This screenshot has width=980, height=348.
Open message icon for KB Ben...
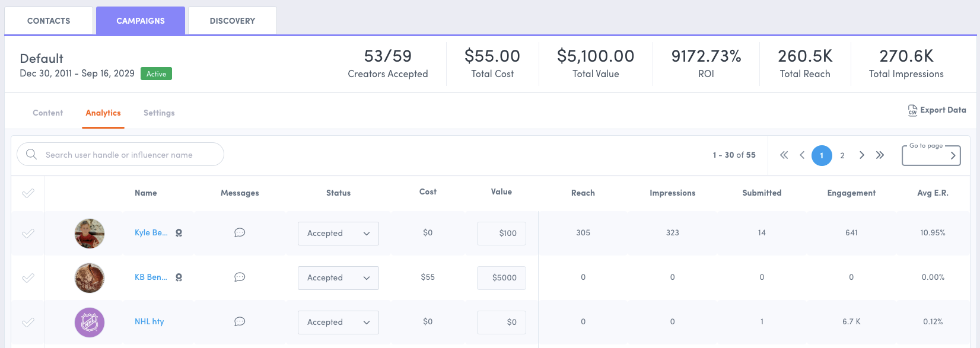pyautogui.click(x=240, y=277)
